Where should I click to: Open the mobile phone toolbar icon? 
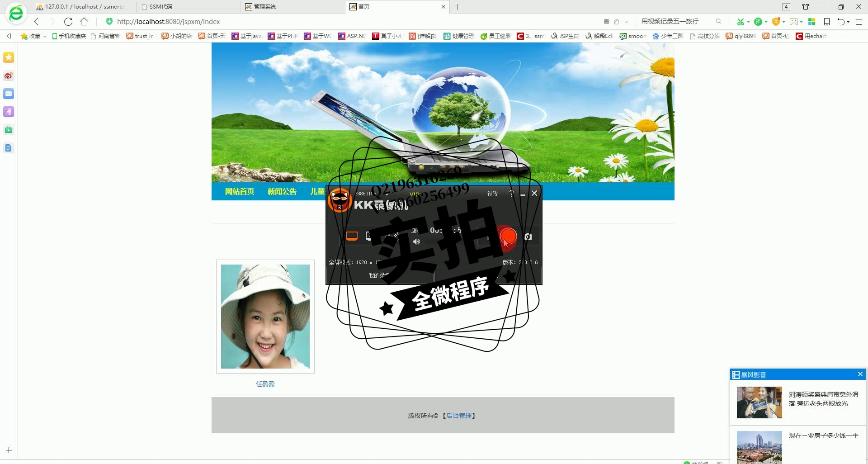pos(827,21)
